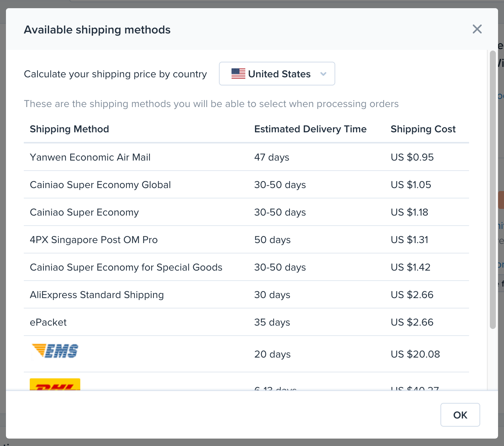The height and width of the screenshot is (446, 504).
Task: Click the Shipping Method column header
Action: coord(70,129)
